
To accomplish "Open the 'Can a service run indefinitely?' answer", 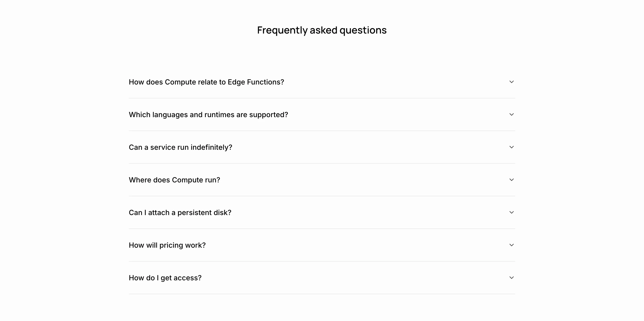I will click(322, 147).
